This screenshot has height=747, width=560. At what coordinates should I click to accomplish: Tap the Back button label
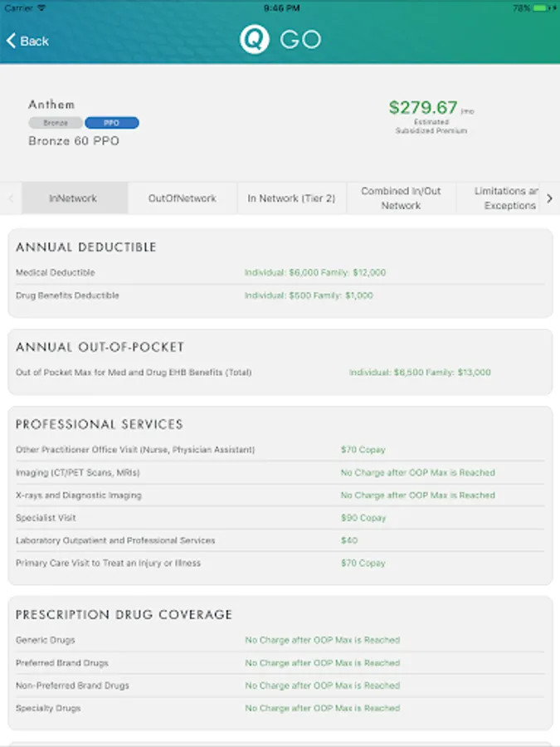coord(35,41)
